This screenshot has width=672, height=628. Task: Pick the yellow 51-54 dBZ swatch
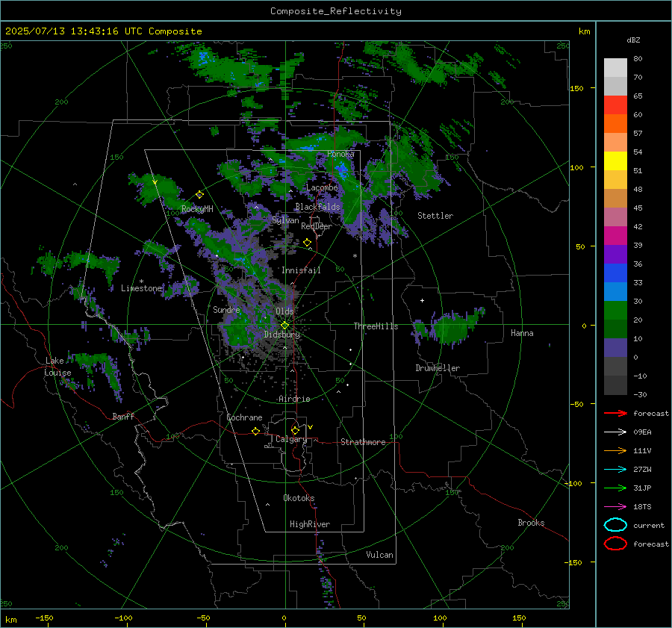pos(615,161)
